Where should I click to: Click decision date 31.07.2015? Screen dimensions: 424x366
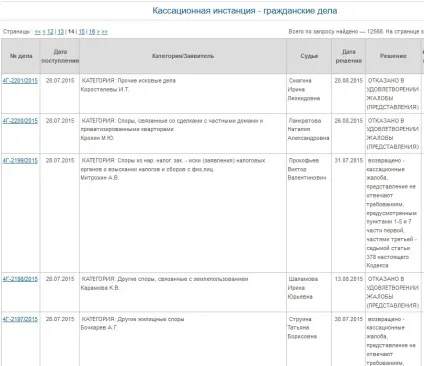pos(349,161)
